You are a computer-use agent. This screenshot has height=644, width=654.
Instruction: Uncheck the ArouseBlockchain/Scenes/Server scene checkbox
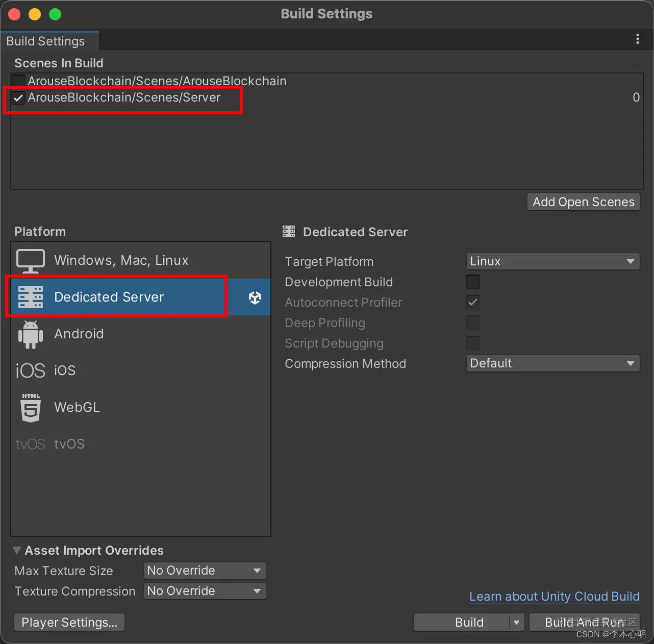pyautogui.click(x=18, y=97)
